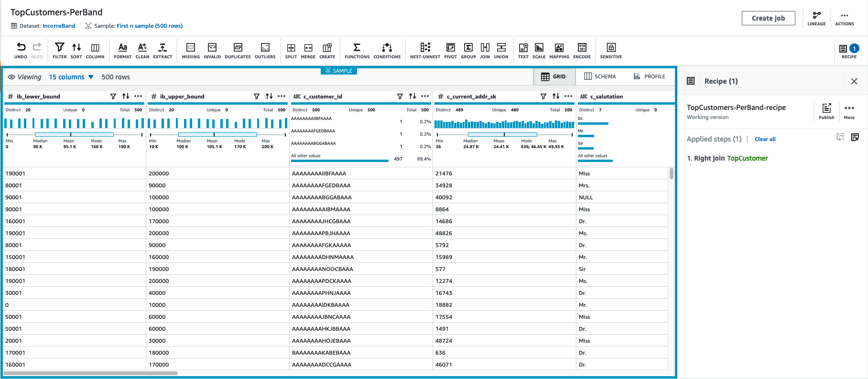This screenshot has width=868, height=379.
Task: Open the Extract tool
Action: [x=163, y=50]
